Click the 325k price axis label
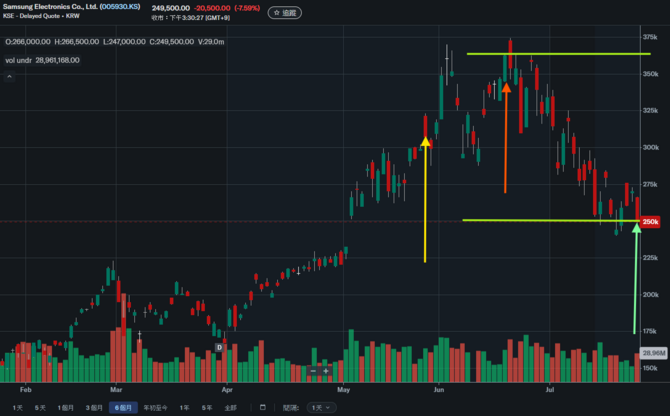Viewport: 670px width, 416px height. pos(650,111)
